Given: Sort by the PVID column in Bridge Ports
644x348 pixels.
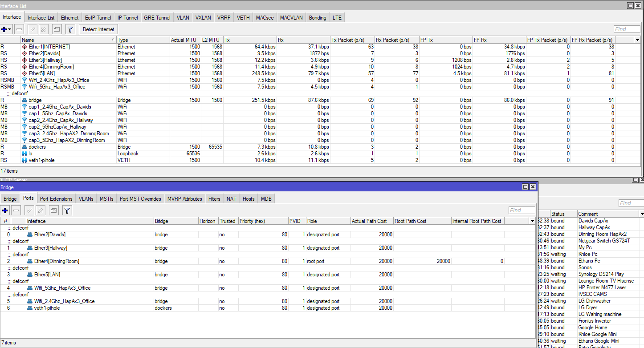Looking at the screenshot, I should [297, 221].
